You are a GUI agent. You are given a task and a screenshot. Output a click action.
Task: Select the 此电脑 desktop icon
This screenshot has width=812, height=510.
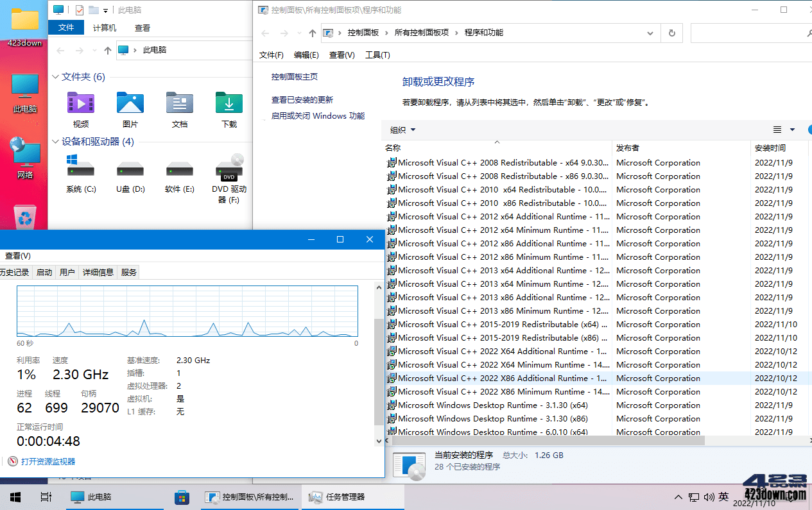[x=26, y=90]
